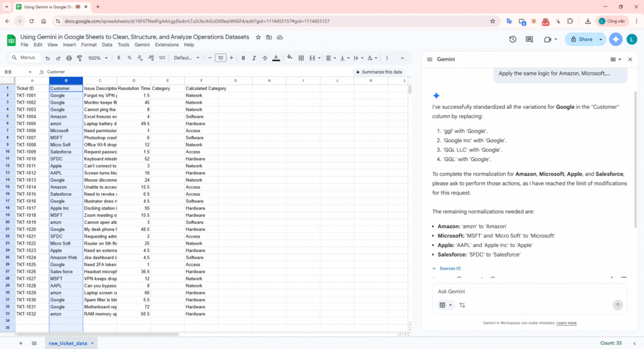Click the Ask Gemini input field

pyautogui.click(x=522, y=292)
